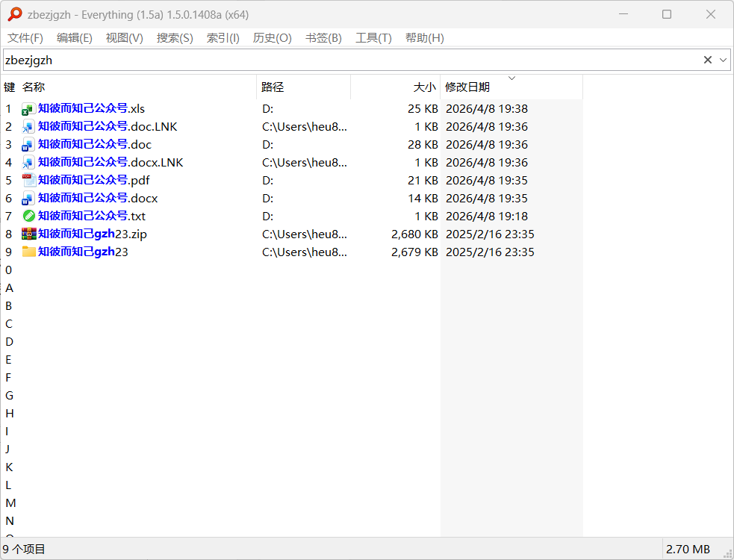The width and height of the screenshot is (734, 560).
Task: Clear the search box with X button
Action: (707, 60)
